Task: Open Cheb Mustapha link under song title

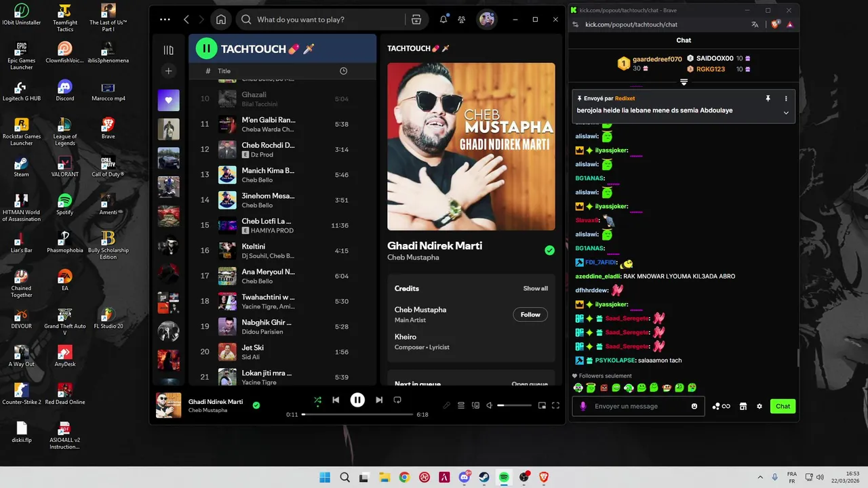Action: [x=413, y=258]
